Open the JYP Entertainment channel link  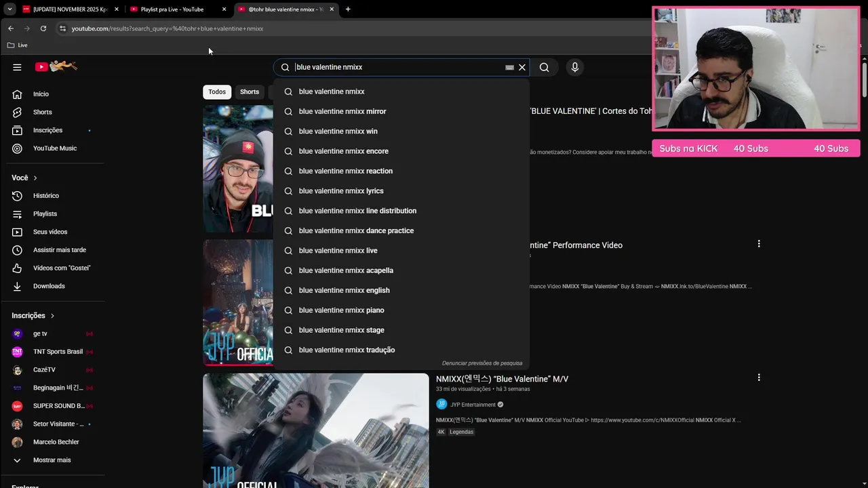click(x=473, y=405)
